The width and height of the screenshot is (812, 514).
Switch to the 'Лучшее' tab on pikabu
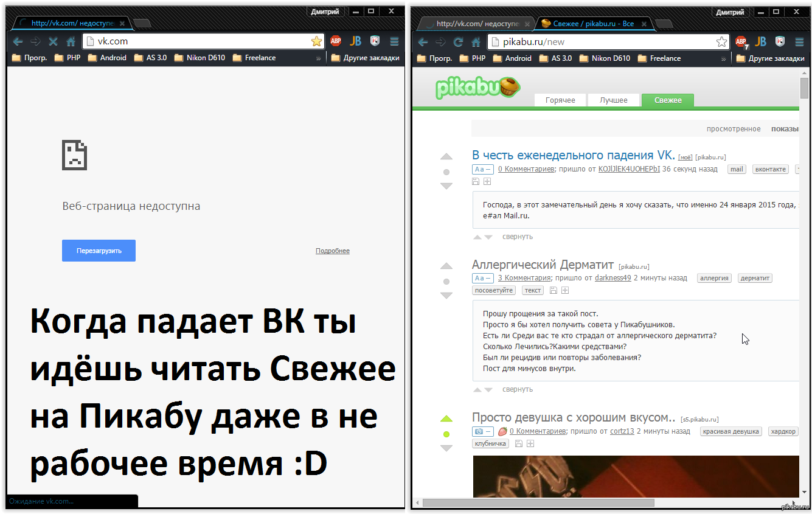click(614, 100)
